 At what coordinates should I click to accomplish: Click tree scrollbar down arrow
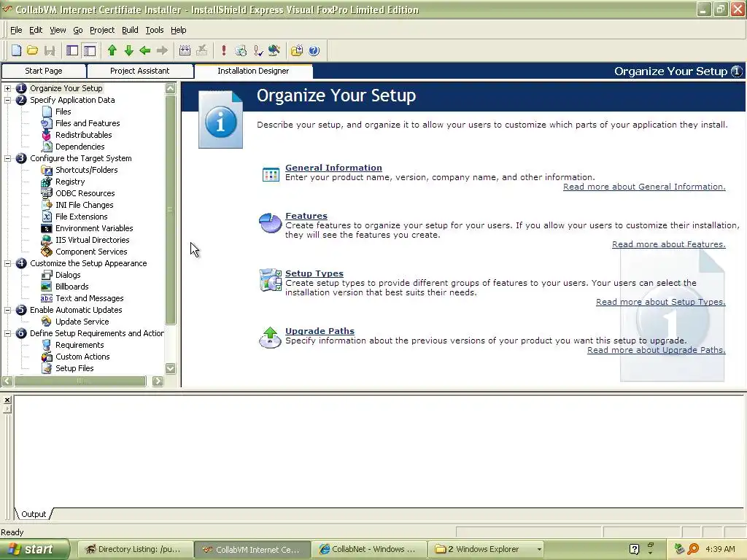(171, 368)
